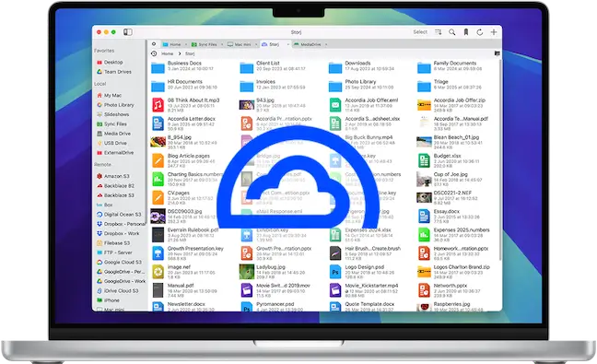Click the bookmark icon in the toolbar
Viewport: 597px width, 364px height.
click(465, 32)
